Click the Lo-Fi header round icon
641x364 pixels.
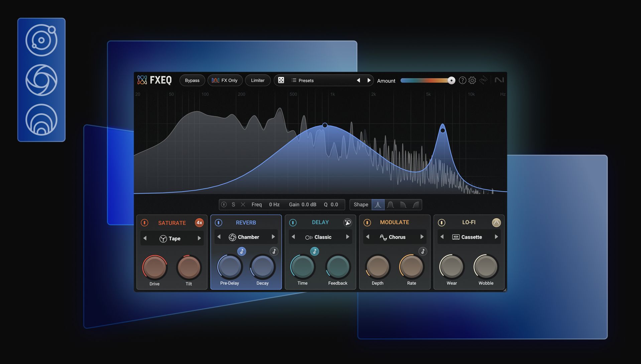pyautogui.click(x=496, y=223)
